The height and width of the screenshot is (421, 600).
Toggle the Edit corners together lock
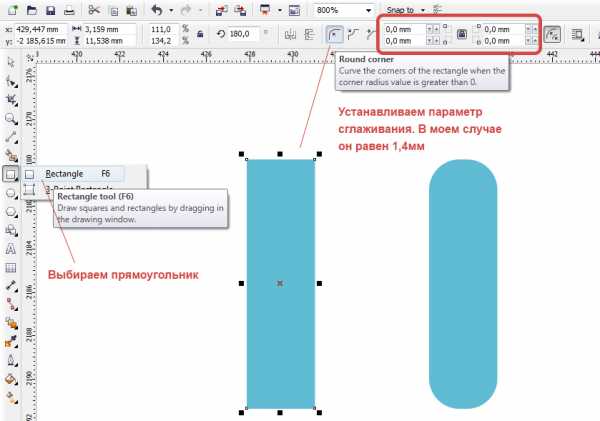coord(461,34)
